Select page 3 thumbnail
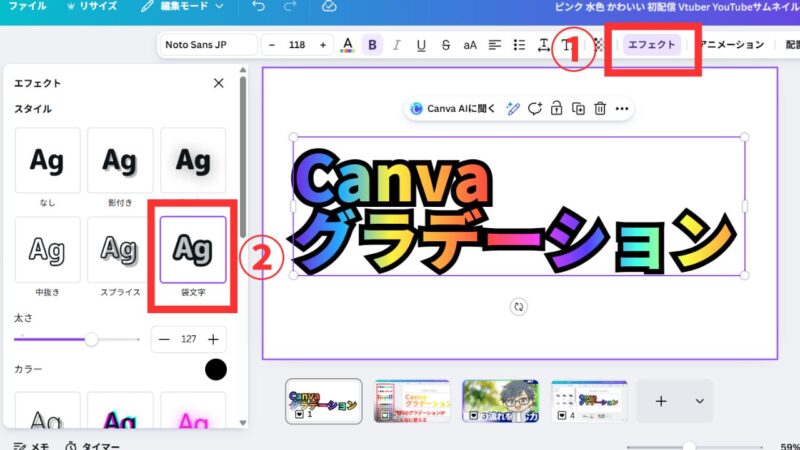Screen dimensions: 800x450 click(x=501, y=402)
